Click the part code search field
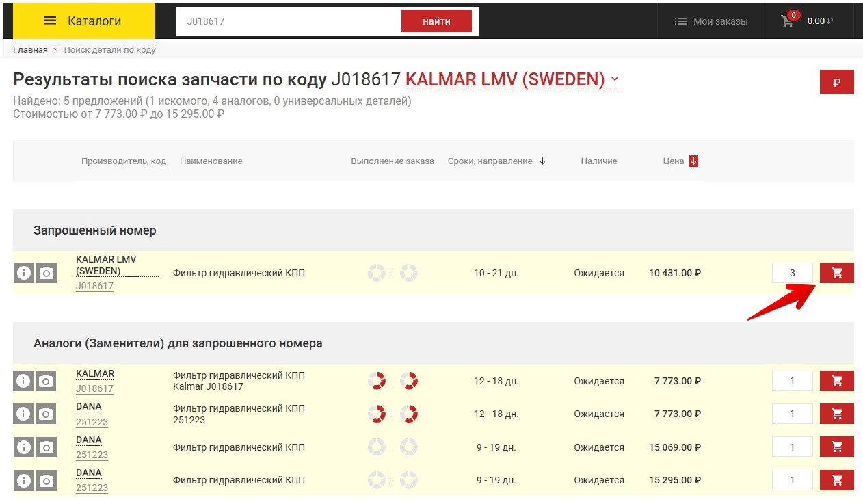Image resolution: width=863 pixels, height=504 pixels. (x=287, y=21)
